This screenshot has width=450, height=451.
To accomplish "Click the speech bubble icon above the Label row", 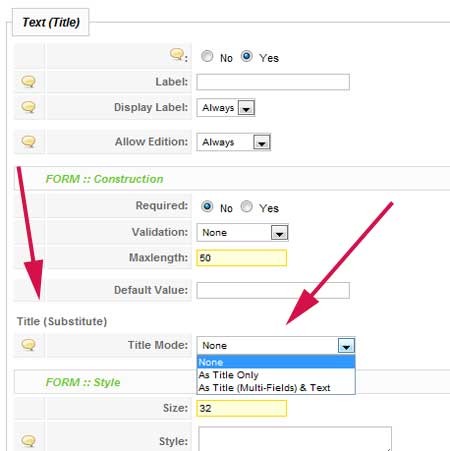I will 177,54.
